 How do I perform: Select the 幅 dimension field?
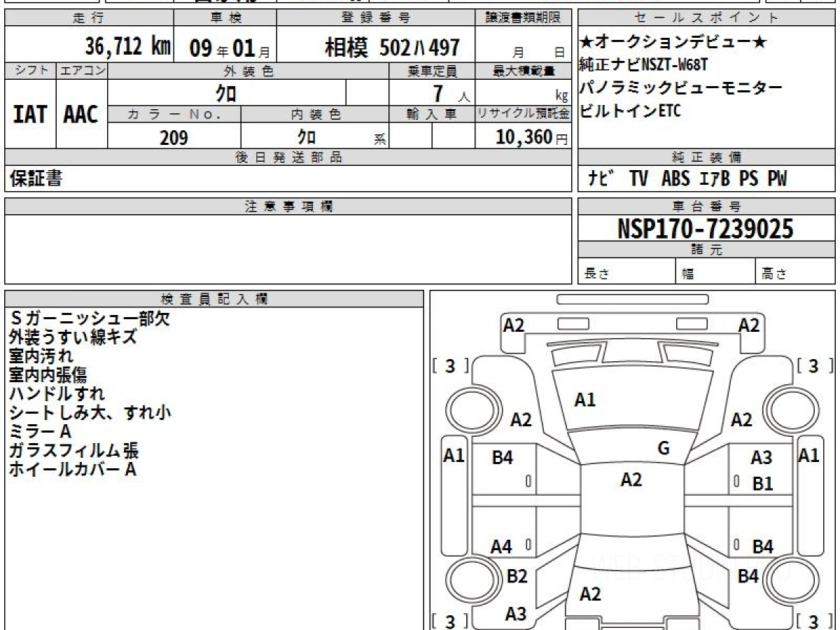[715, 272]
